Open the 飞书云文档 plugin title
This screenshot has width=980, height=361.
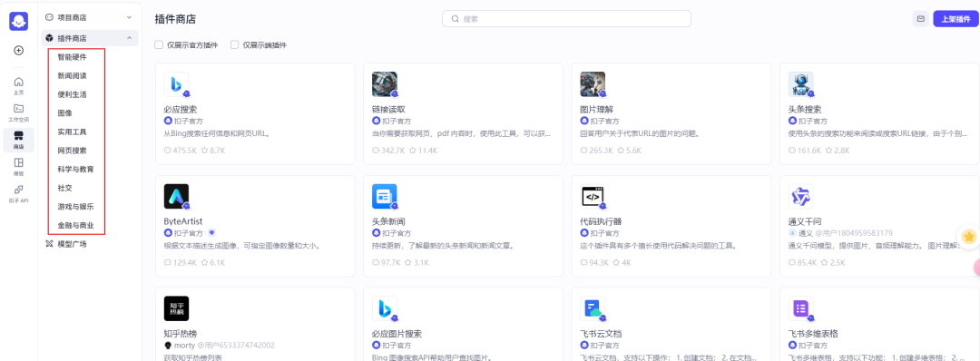(x=600, y=334)
